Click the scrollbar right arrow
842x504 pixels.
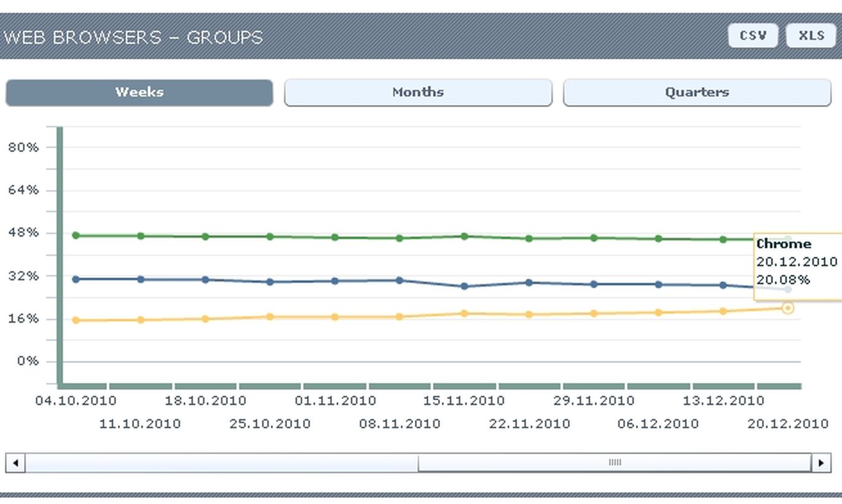click(821, 462)
